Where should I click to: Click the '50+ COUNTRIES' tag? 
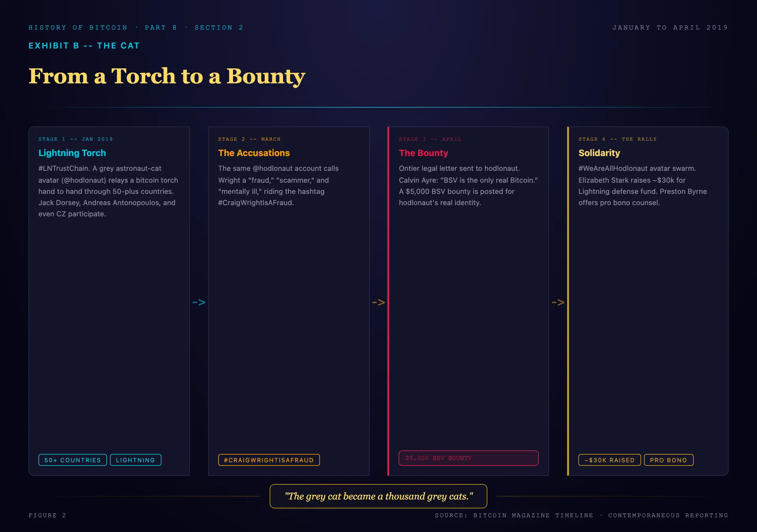[73, 460]
